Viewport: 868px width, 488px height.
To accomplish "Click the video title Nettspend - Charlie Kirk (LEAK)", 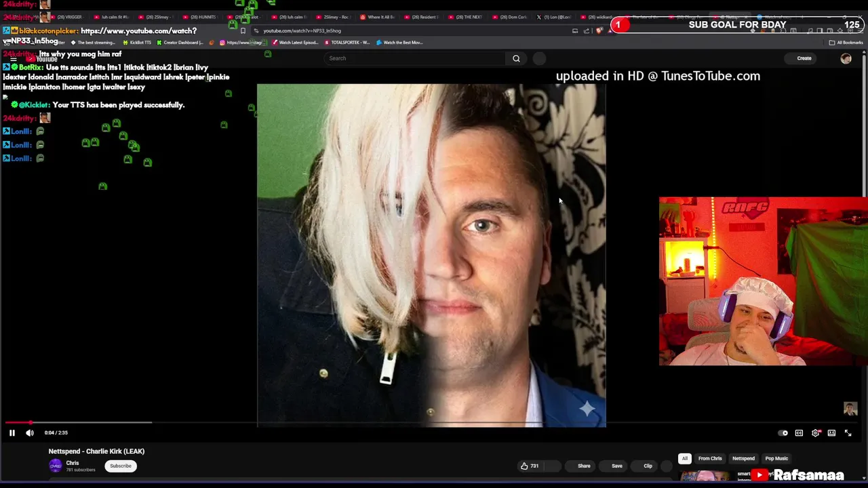I will pos(96,451).
